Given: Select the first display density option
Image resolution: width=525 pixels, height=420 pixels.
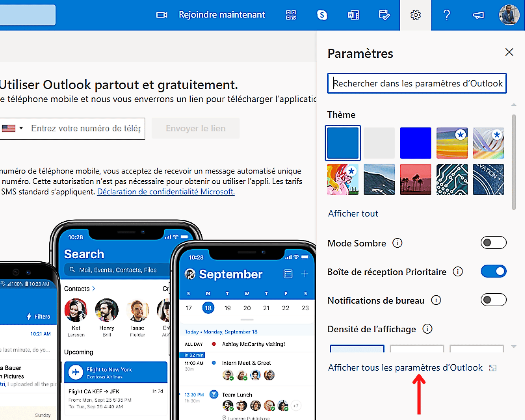Looking at the screenshot, I should 357,349.
